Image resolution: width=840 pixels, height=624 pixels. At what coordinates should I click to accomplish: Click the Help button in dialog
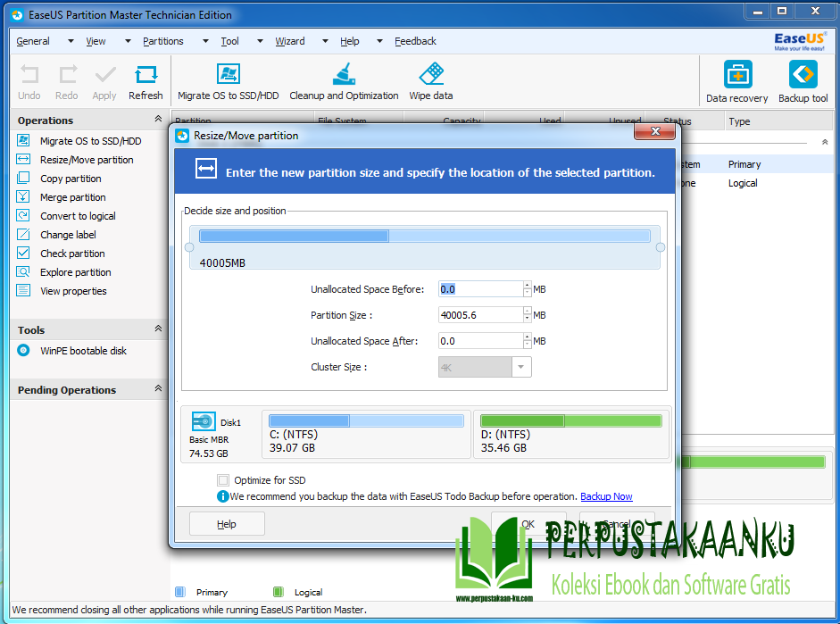tap(227, 524)
